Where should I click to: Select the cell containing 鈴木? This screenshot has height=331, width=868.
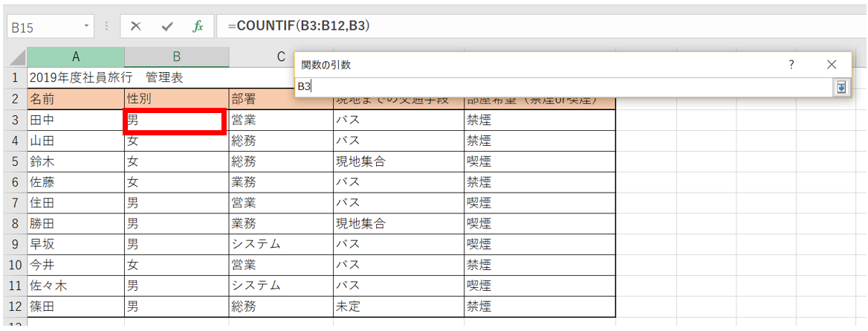[76, 161]
